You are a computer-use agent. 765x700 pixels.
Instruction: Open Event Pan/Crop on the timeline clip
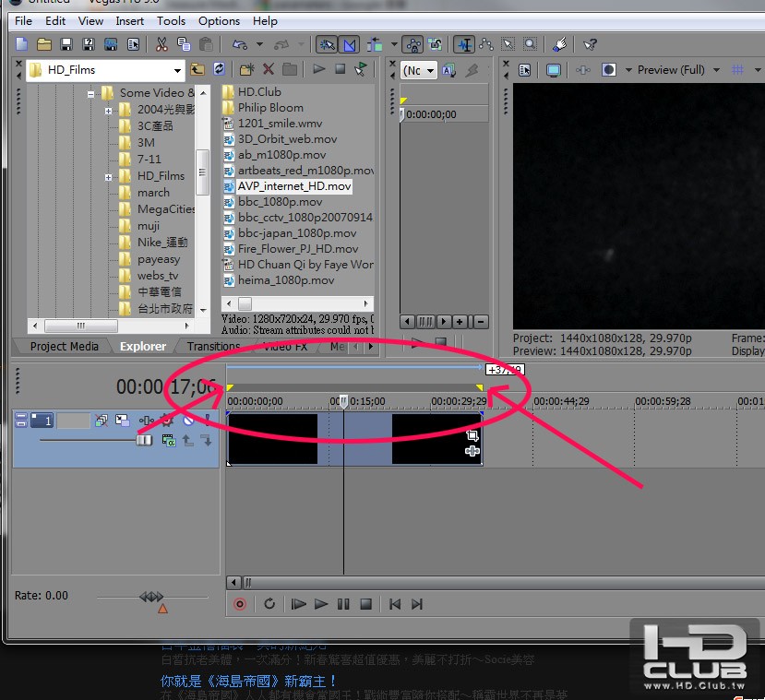[472, 434]
